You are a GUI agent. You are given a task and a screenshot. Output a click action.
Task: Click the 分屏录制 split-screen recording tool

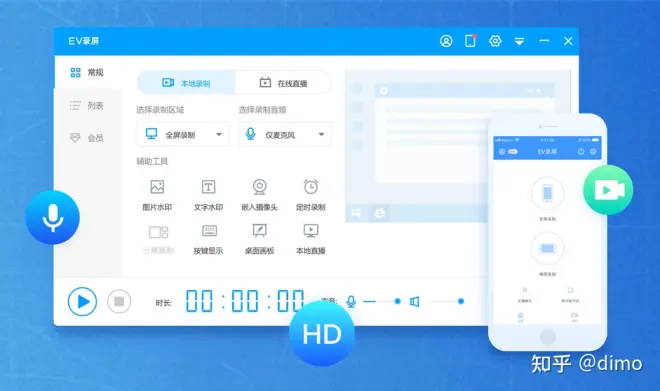(158, 239)
